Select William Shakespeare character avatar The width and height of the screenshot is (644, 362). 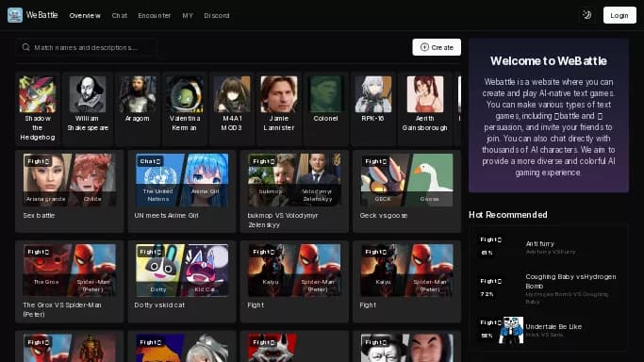tap(88, 94)
